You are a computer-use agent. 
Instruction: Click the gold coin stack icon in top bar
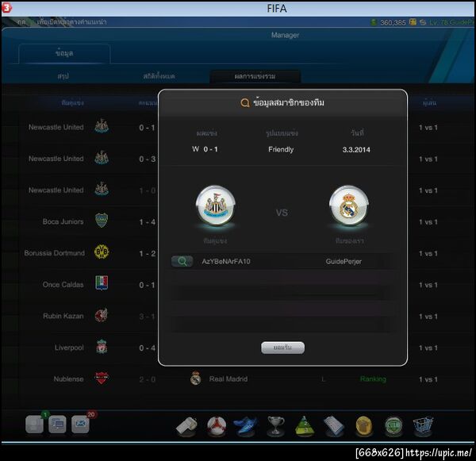[x=413, y=22]
